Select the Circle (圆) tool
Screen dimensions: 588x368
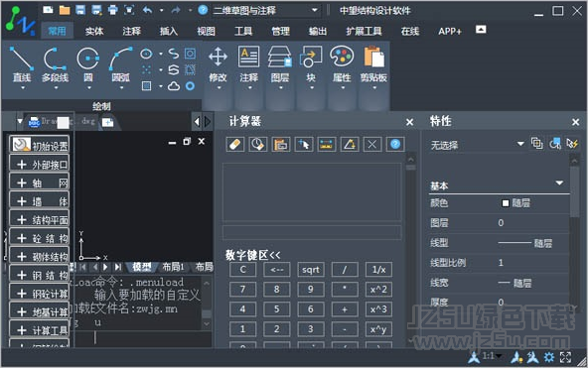point(88,65)
